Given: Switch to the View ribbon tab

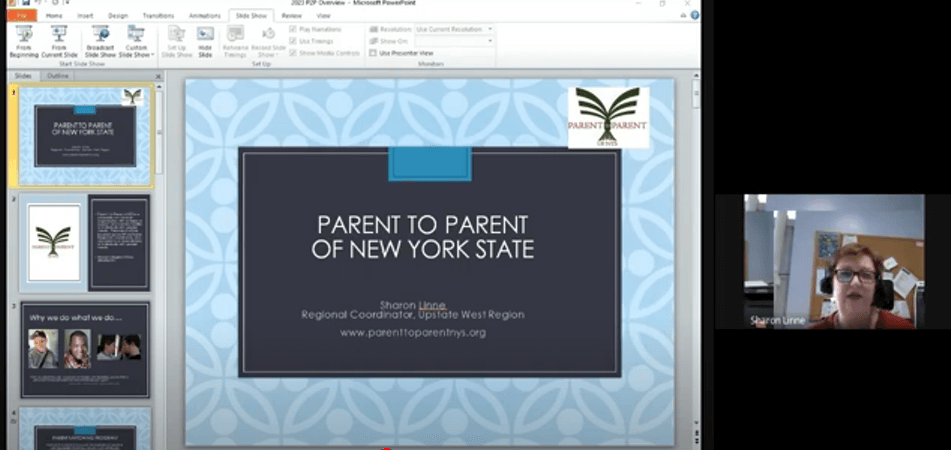Looking at the screenshot, I should [323, 15].
